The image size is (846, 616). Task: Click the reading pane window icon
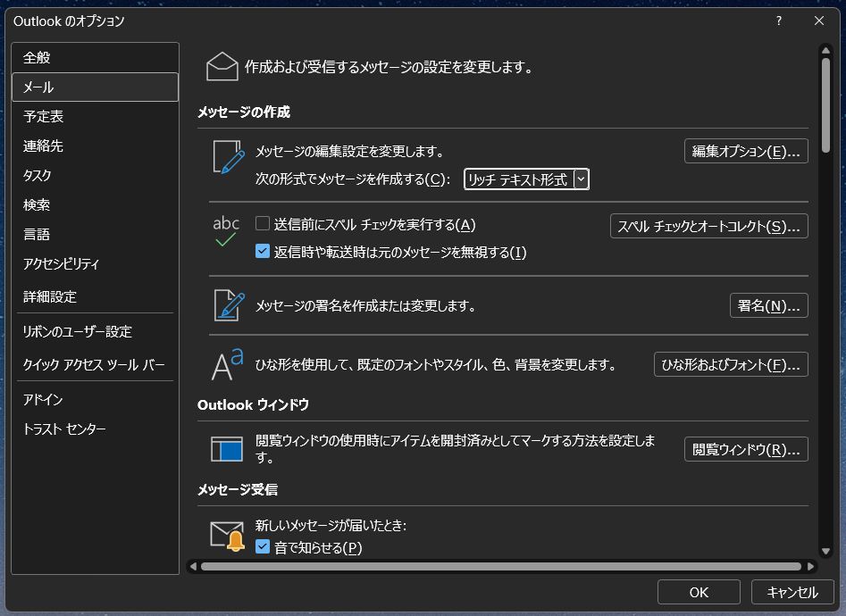[x=227, y=448]
